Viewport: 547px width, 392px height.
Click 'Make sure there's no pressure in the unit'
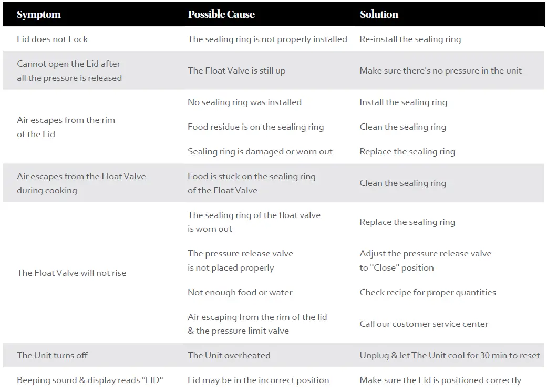click(440, 70)
